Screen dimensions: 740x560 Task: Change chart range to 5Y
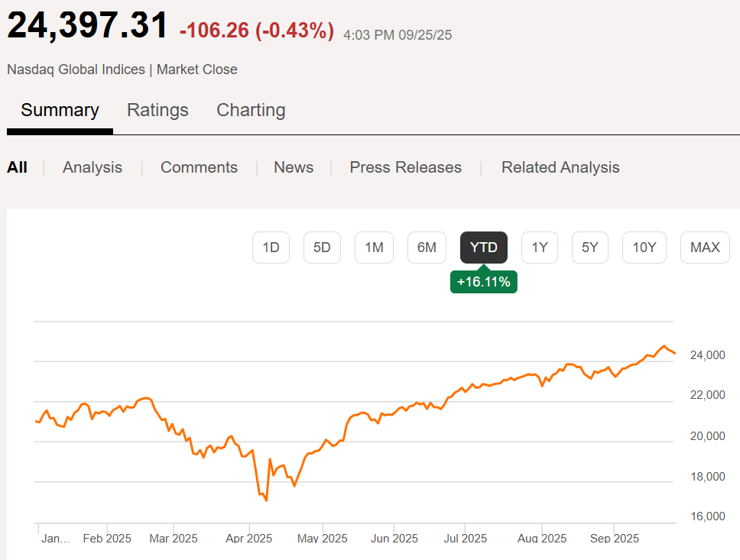590,248
